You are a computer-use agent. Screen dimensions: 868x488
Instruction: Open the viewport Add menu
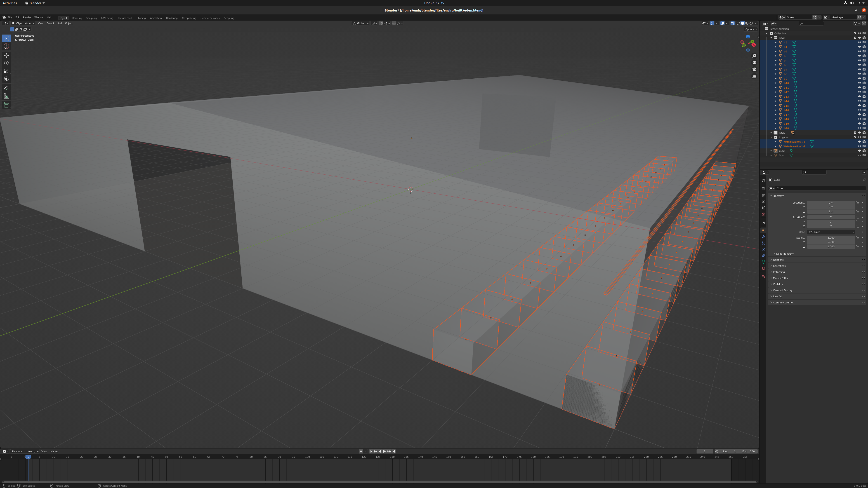[59, 23]
